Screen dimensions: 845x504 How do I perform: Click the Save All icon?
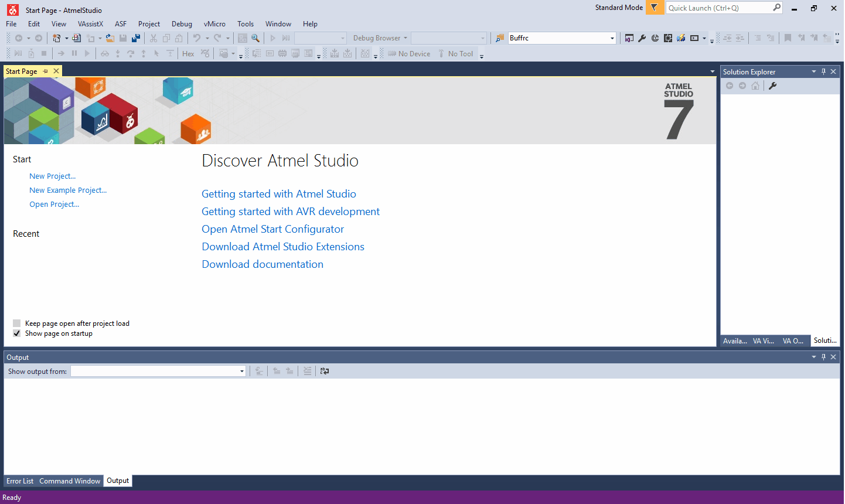point(135,38)
